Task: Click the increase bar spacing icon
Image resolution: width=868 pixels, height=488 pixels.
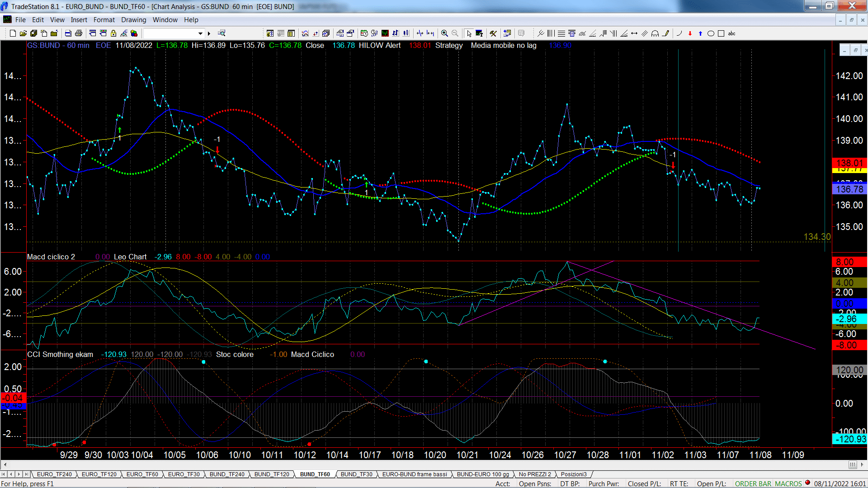Action: pos(430,33)
